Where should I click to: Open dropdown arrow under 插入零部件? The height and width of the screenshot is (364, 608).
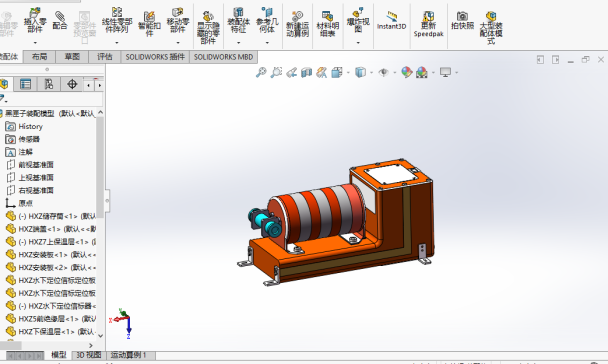click(35, 42)
